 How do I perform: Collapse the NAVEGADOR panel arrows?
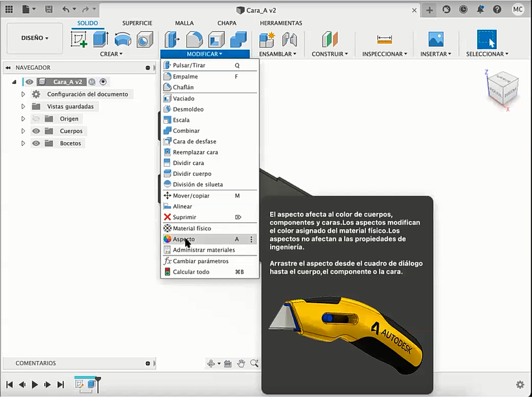8,68
